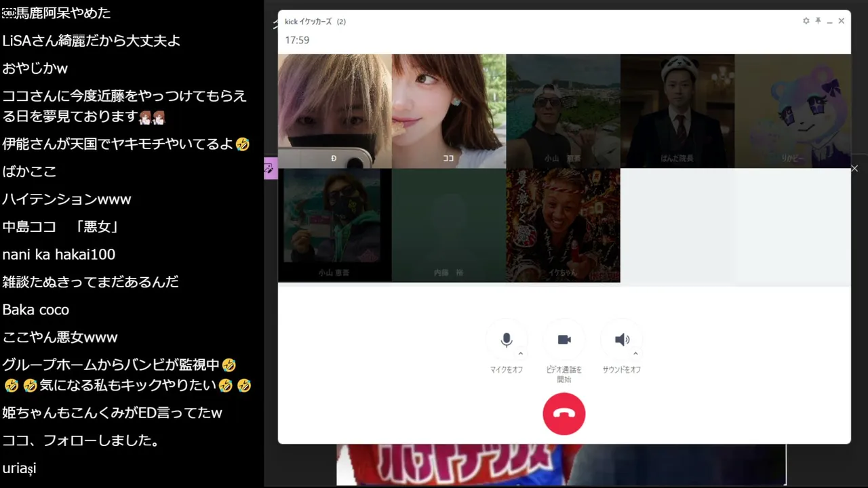Select the ココ participant tile

(x=449, y=111)
